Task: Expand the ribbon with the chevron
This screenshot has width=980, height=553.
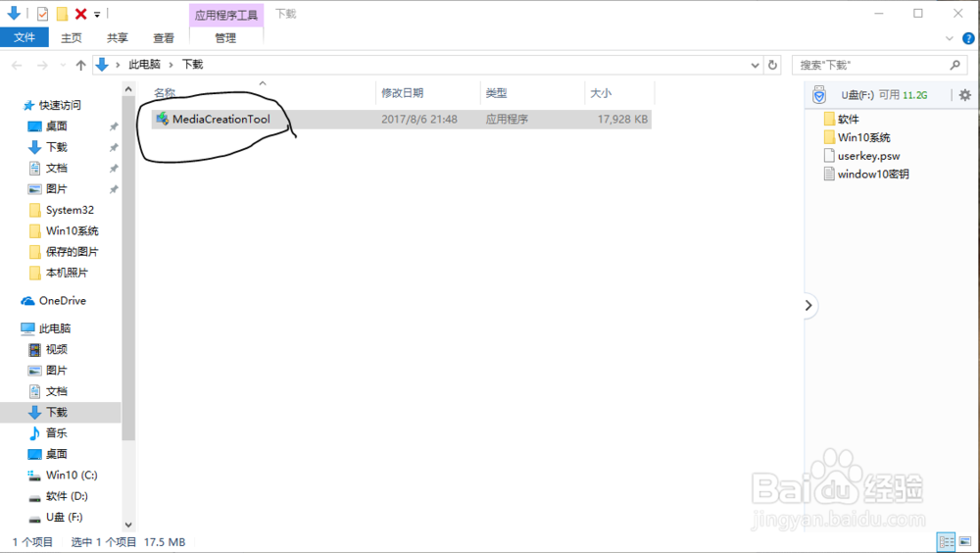Action: [x=950, y=38]
